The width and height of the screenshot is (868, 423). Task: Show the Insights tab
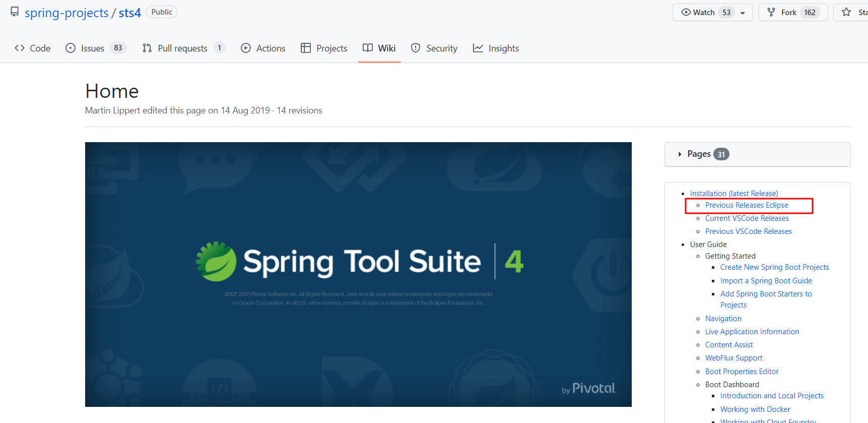[x=496, y=48]
